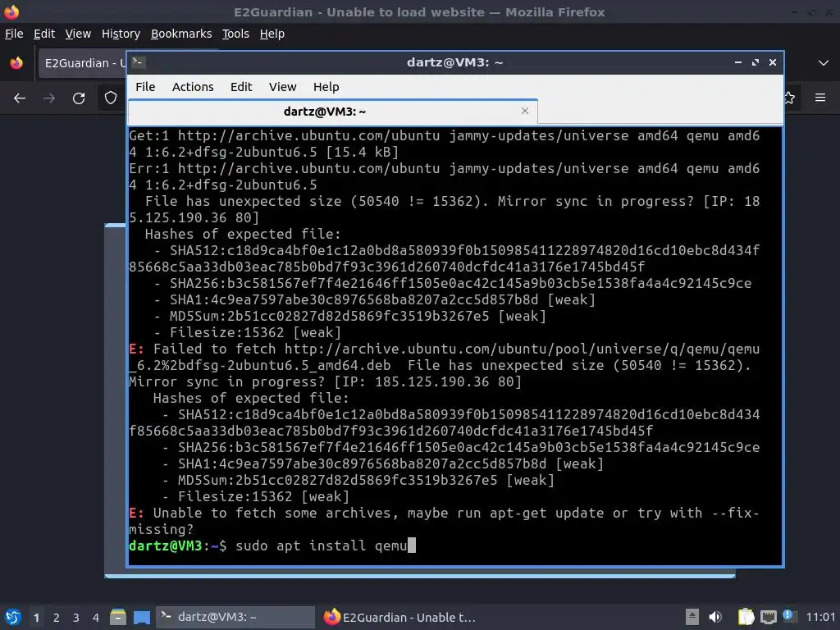Switch to workspace 2

(57, 618)
